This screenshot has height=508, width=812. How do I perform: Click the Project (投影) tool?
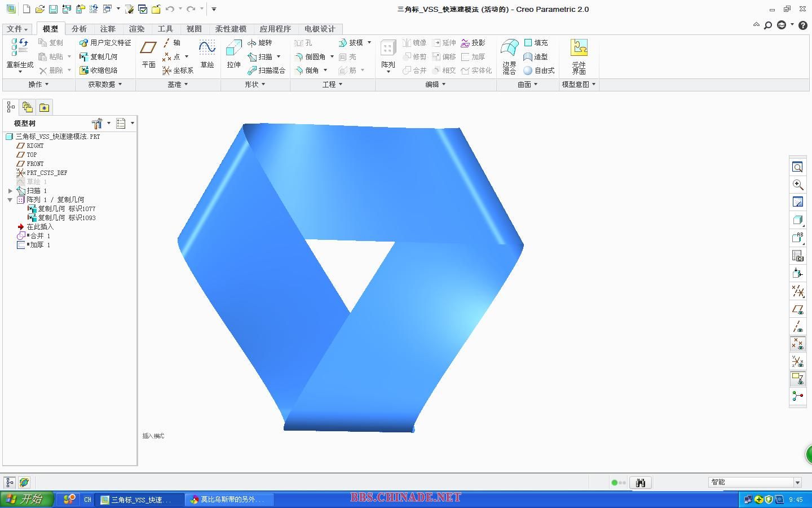click(473, 43)
